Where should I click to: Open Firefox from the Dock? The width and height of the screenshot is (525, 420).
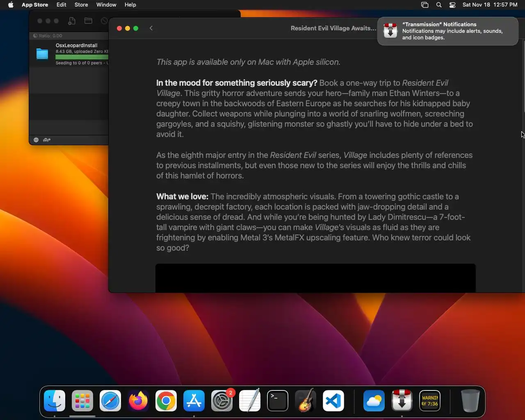click(x=138, y=401)
